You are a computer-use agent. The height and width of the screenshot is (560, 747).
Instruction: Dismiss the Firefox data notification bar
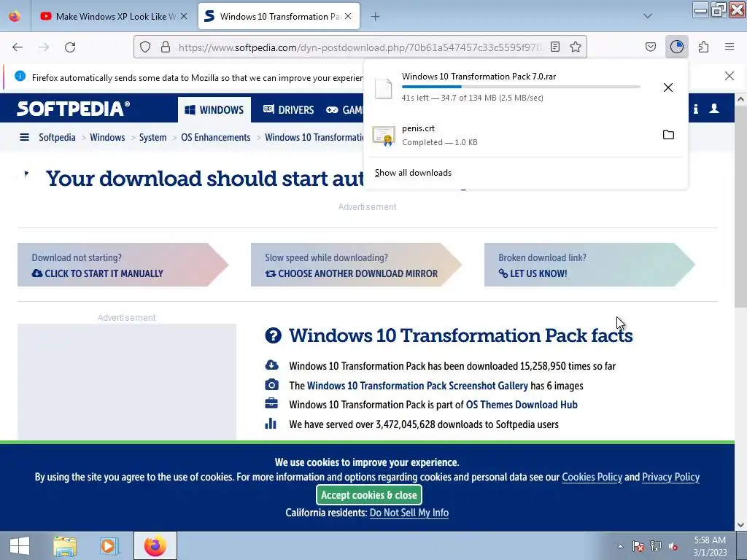tap(729, 76)
